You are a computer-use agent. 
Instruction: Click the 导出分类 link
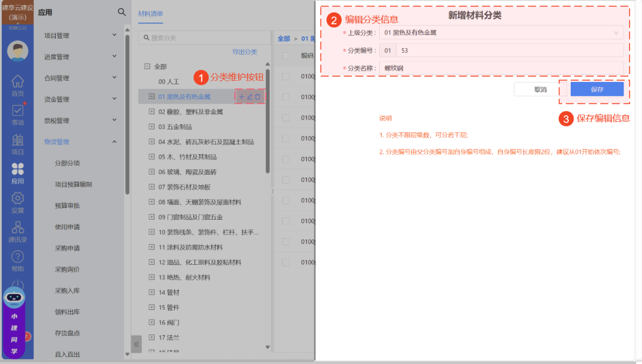pos(244,52)
